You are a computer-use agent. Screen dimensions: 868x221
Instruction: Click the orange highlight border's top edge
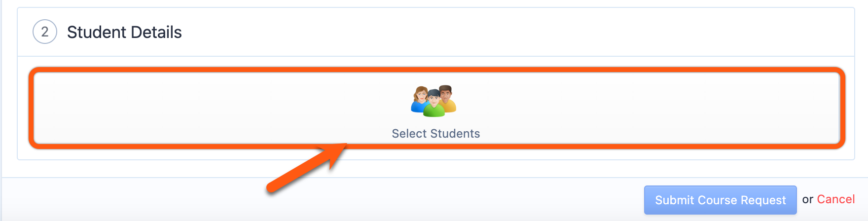click(436, 70)
